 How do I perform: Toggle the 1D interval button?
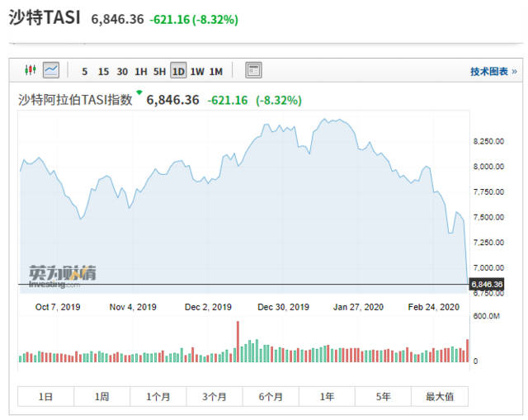(178, 71)
